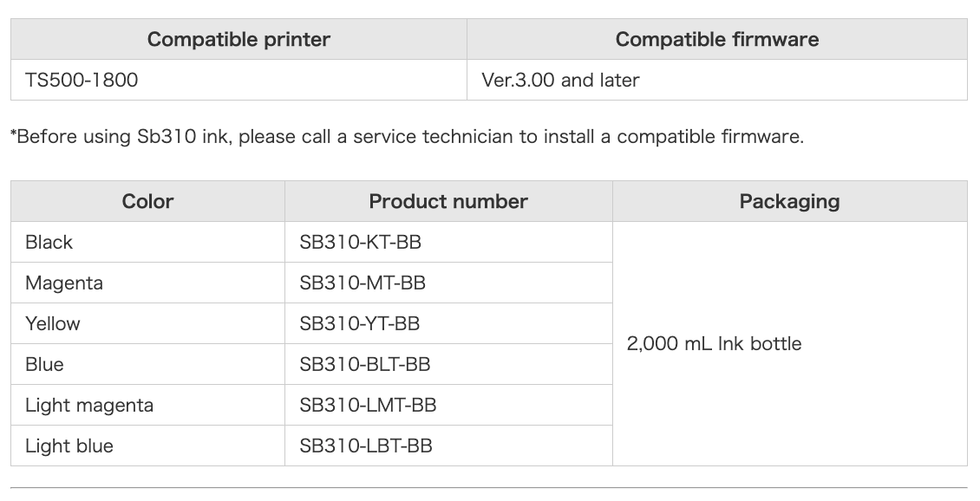The width and height of the screenshot is (980, 501).
Task: Click the Color column header
Action: pyautogui.click(x=147, y=201)
